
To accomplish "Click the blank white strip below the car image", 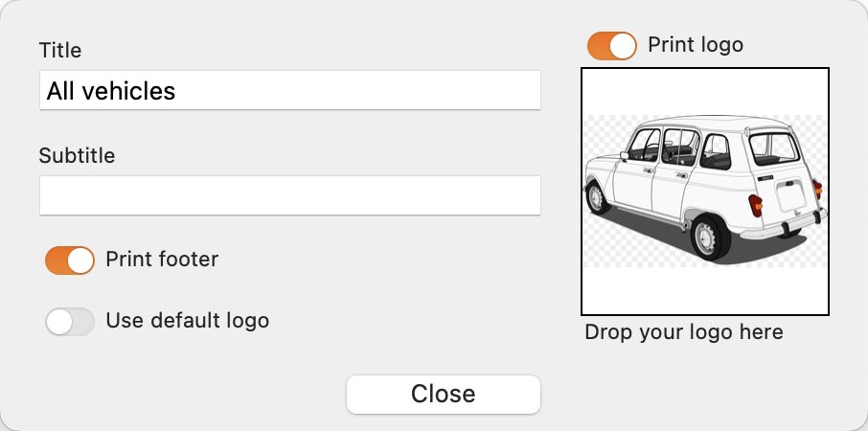I will point(705,290).
